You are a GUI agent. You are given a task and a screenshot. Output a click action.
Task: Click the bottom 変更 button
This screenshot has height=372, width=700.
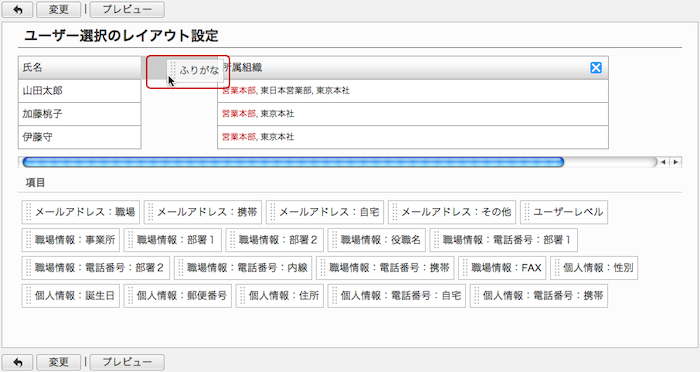(x=58, y=362)
